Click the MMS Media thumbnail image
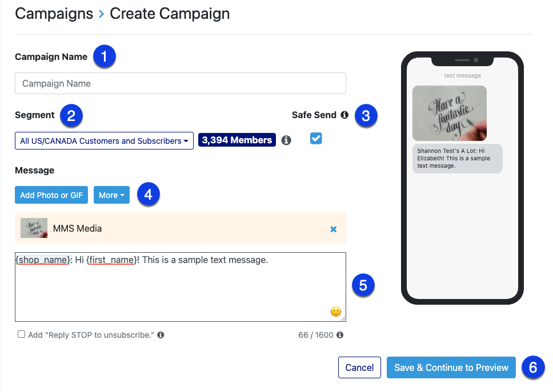The width and height of the screenshot is (553, 392). coord(34,228)
